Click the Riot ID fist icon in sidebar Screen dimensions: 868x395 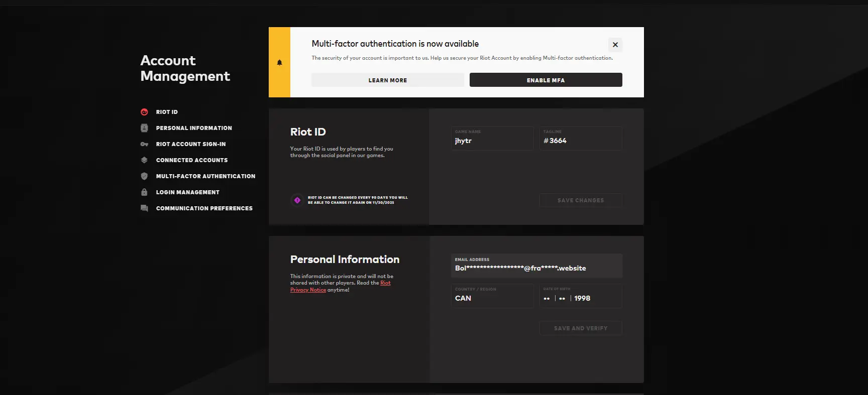pyautogui.click(x=144, y=112)
